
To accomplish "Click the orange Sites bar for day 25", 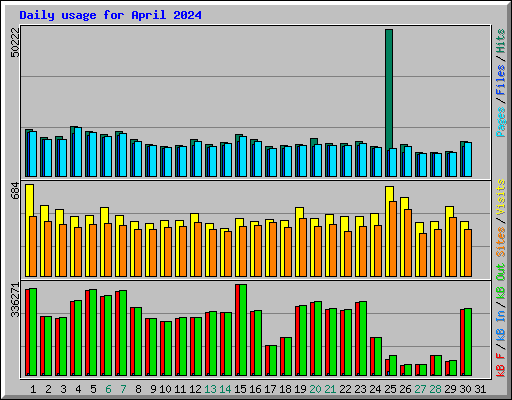I will point(393,239).
